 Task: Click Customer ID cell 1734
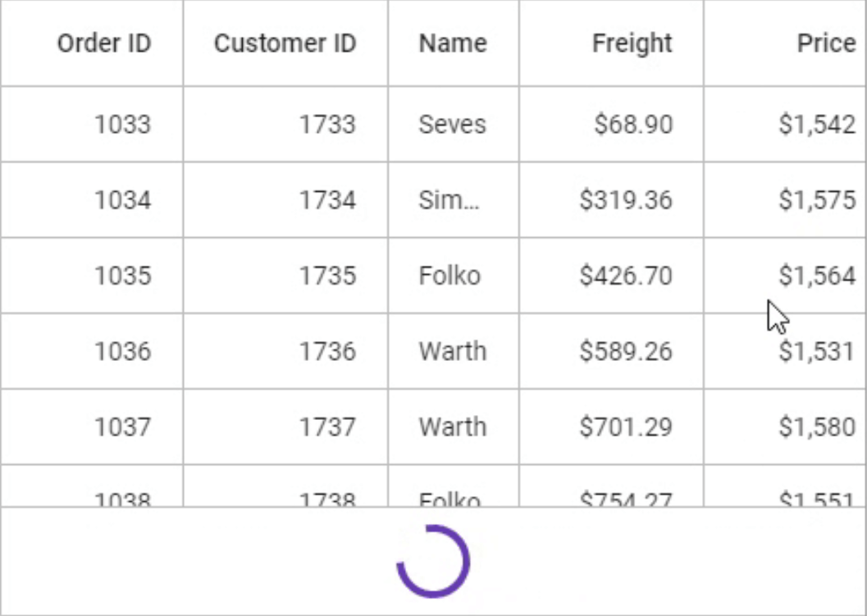(326, 200)
